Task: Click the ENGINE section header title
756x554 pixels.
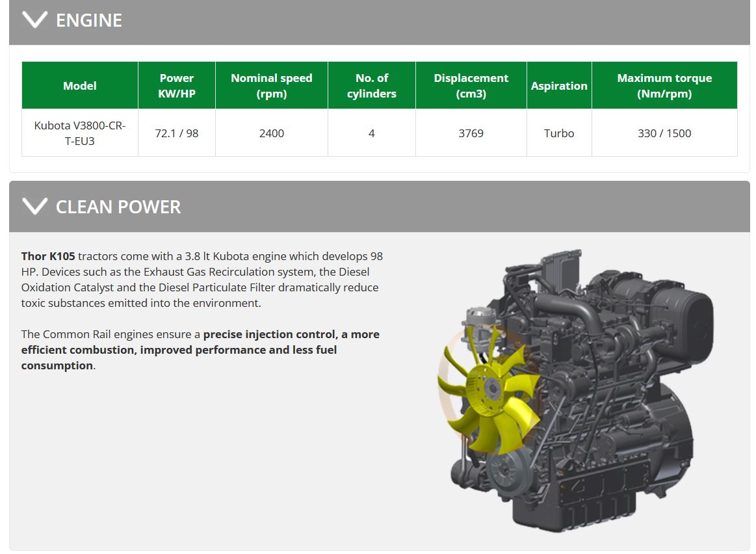Action: click(x=89, y=20)
